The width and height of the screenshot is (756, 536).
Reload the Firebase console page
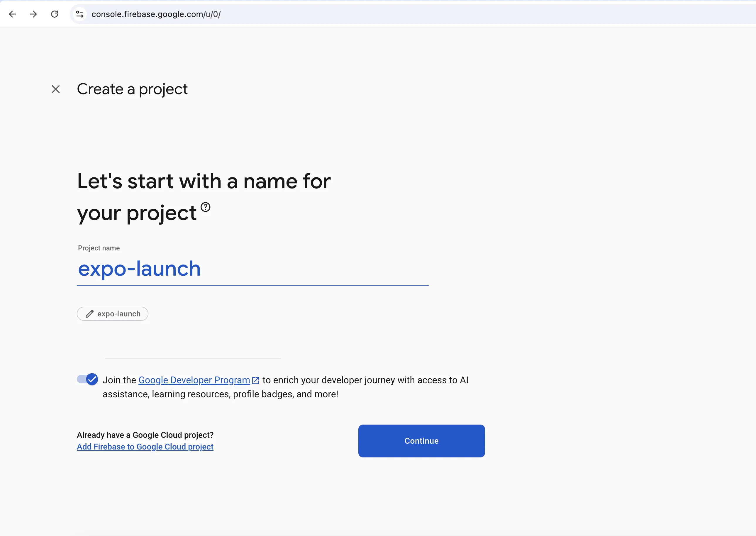click(55, 14)
